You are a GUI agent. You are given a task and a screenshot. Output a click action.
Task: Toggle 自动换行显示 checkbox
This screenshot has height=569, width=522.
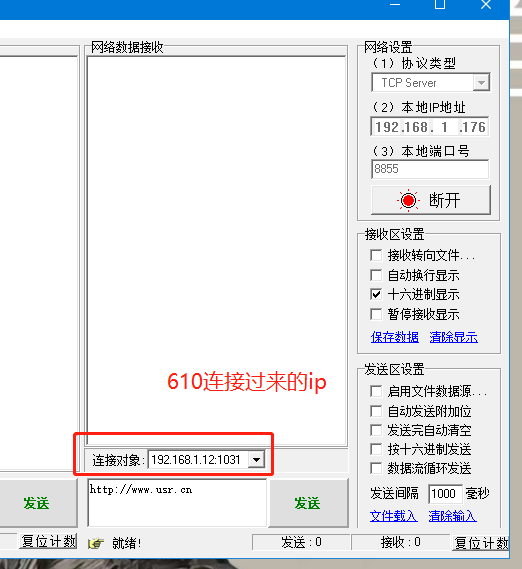(x=376, y=275)
